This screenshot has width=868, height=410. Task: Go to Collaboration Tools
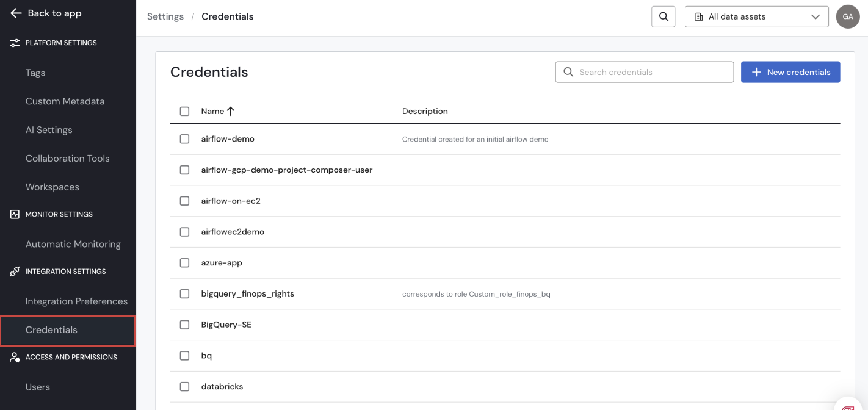(67, 159)
